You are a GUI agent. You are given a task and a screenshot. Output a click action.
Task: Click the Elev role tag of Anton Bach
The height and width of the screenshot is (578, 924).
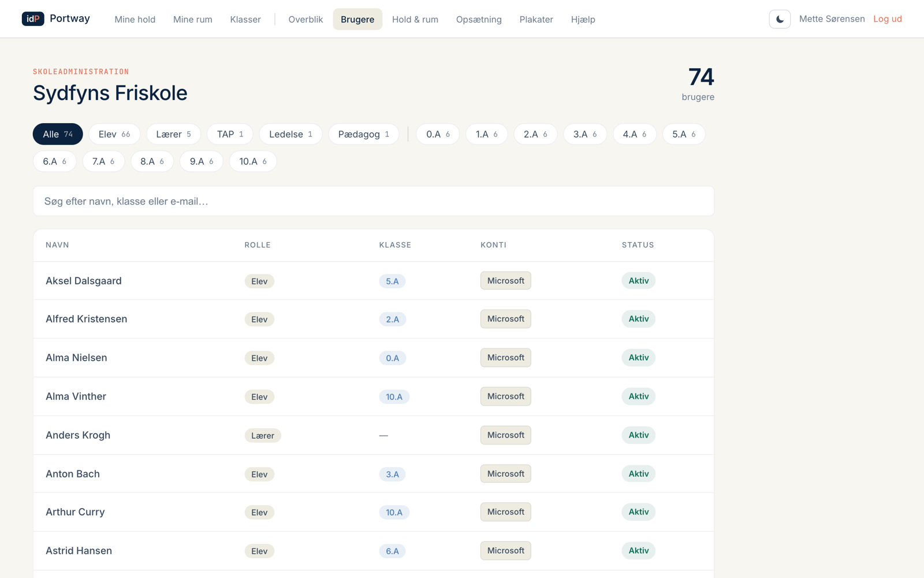coord(259,475)
